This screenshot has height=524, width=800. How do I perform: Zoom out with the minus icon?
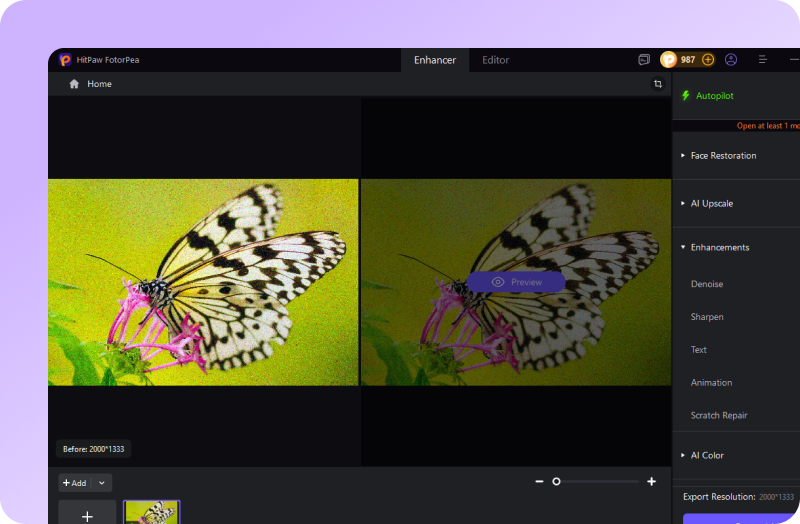(539, 481)
